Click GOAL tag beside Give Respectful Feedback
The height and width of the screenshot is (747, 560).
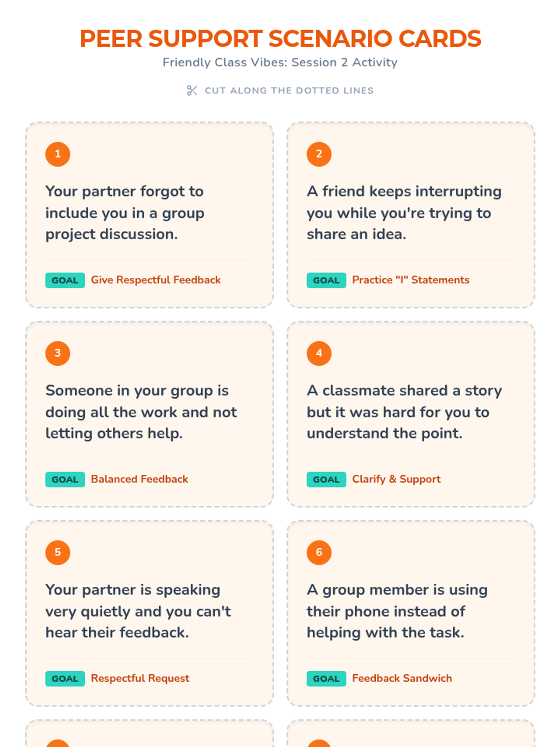point(65,280)
